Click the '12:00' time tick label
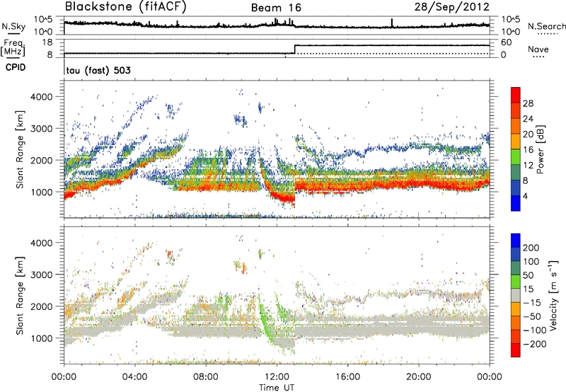The height and width of the screenshot is (392, 566). pos(277,377)
